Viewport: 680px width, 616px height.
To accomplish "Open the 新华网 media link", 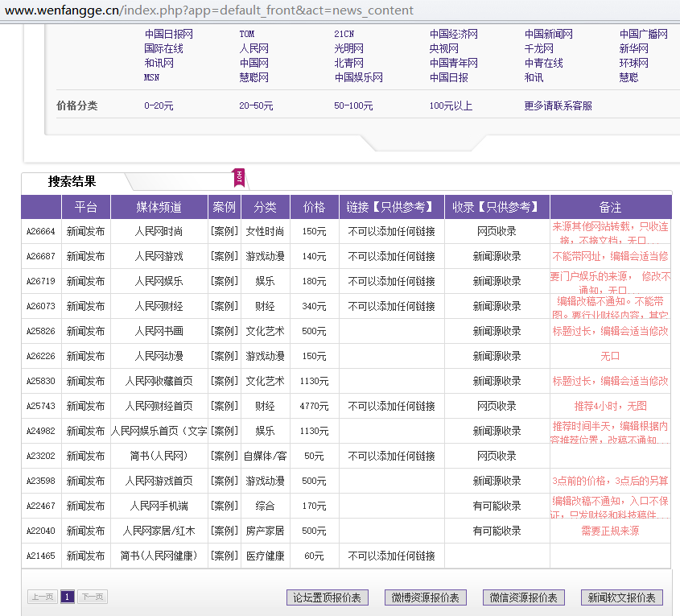I will tap(633, 48).
